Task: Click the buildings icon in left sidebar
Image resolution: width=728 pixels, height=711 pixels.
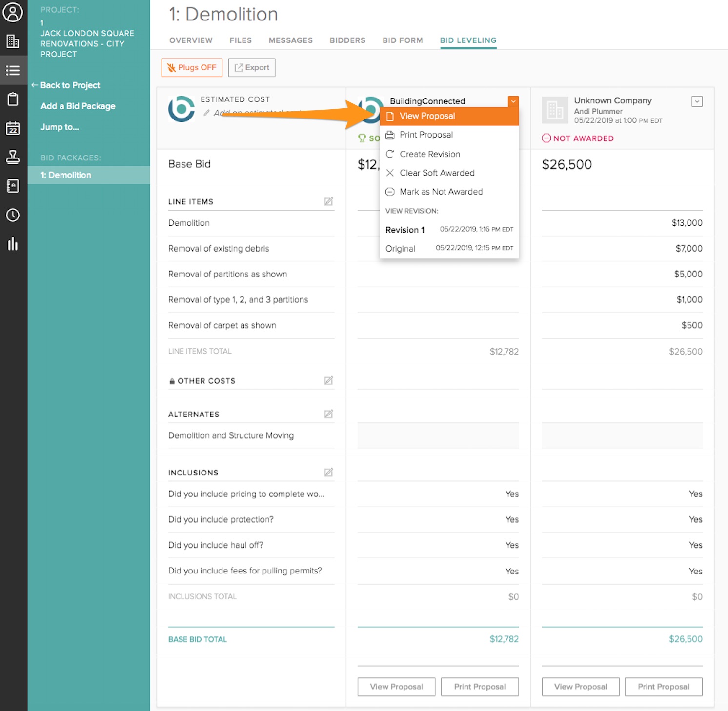Action: pos(13,41)
